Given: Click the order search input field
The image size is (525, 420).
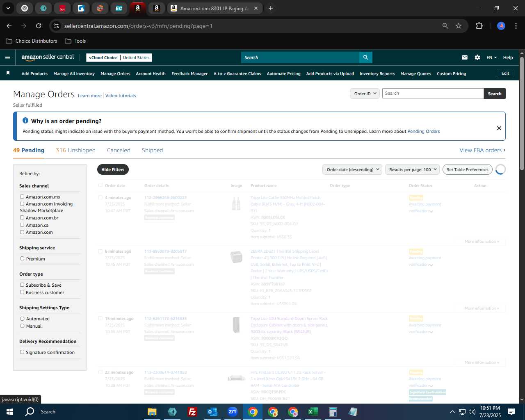Looking at the screenshot, I should click(433, 94).
